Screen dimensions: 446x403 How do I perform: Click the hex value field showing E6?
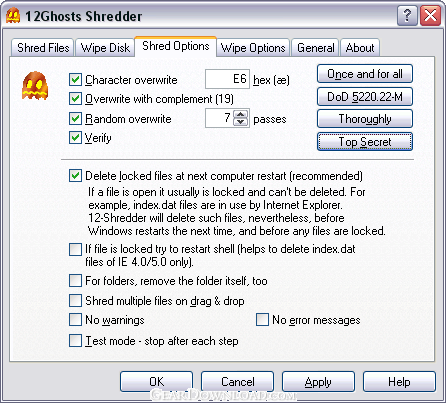[x=227, y=79]
